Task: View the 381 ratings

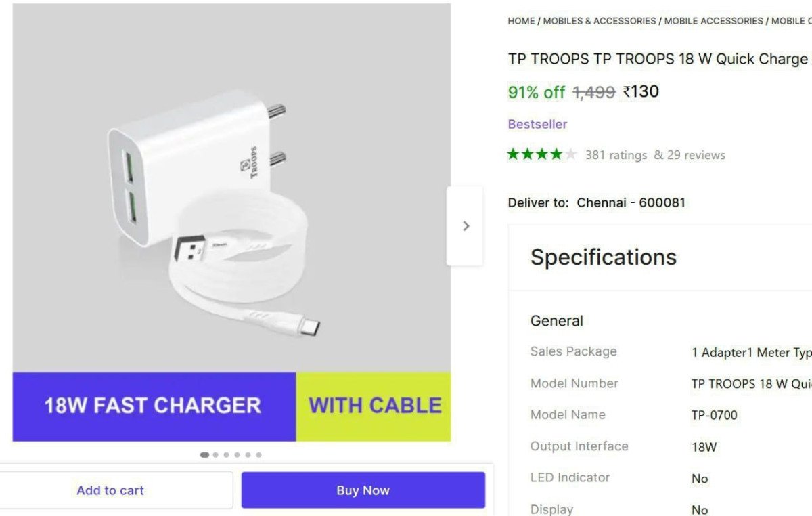Action: (616, 155)
